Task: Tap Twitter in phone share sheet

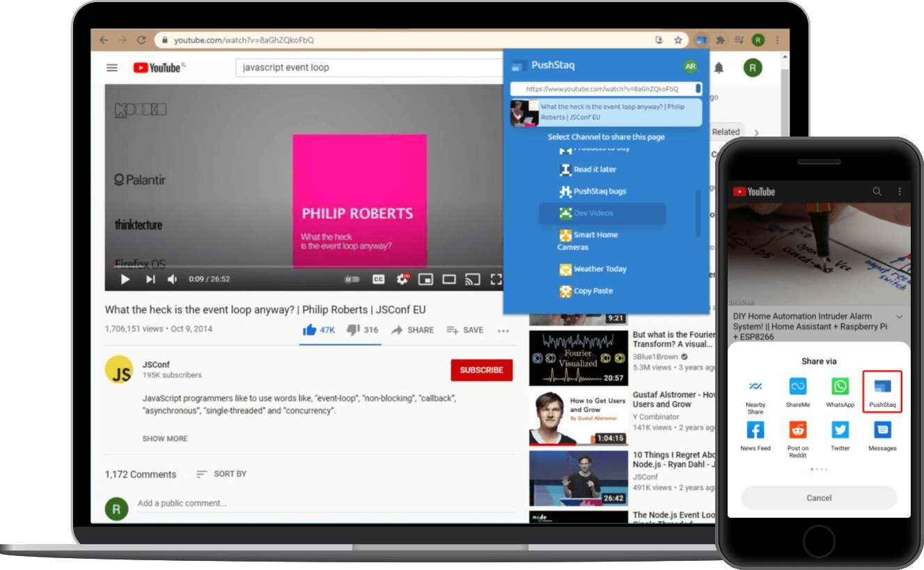Action: pos(840,436)
